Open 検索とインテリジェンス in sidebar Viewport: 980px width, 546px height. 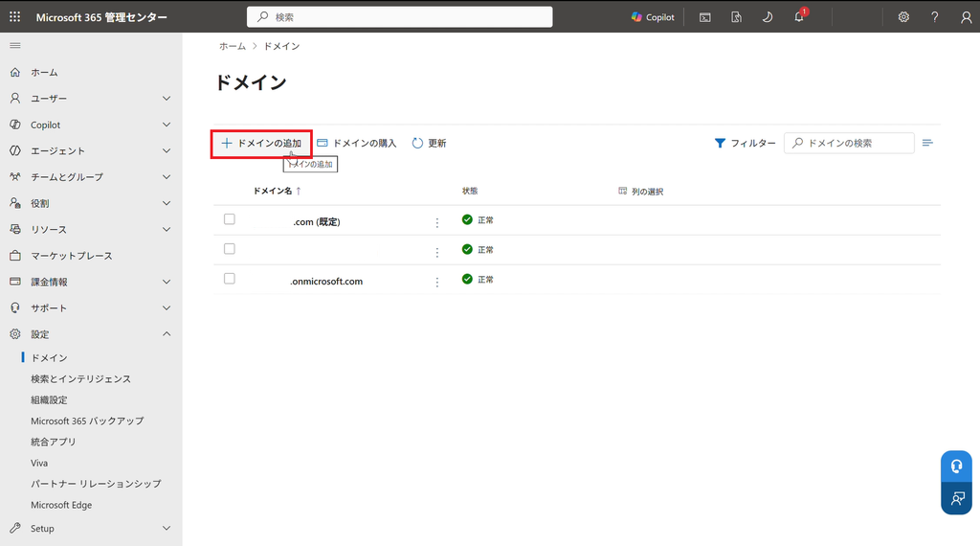(80, 379)
